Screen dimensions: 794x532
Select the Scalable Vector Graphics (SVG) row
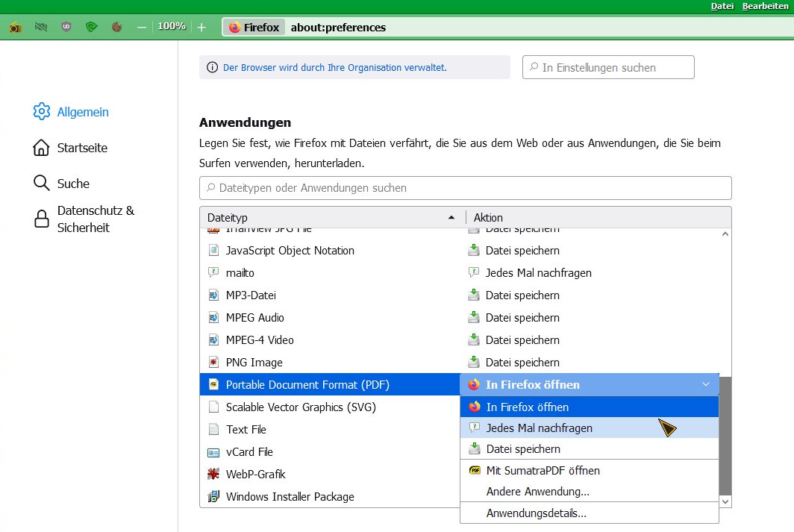pyautogui.click(x=301, y=407)
